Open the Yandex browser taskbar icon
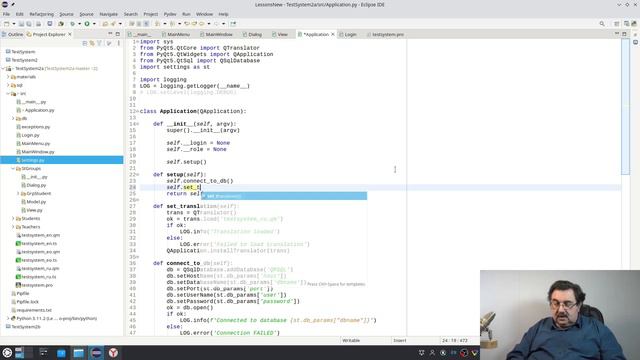 click(113, 352)
